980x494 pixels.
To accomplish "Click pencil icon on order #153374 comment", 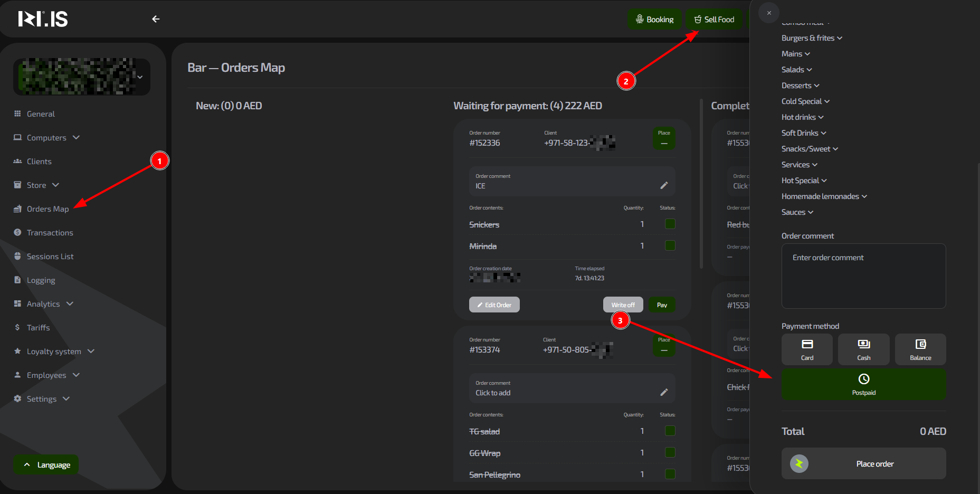I will [664, 392].
